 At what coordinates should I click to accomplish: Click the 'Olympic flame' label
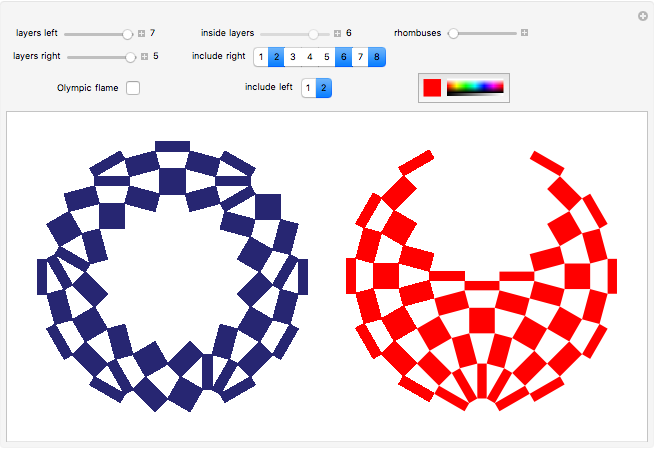pos(88,88)
